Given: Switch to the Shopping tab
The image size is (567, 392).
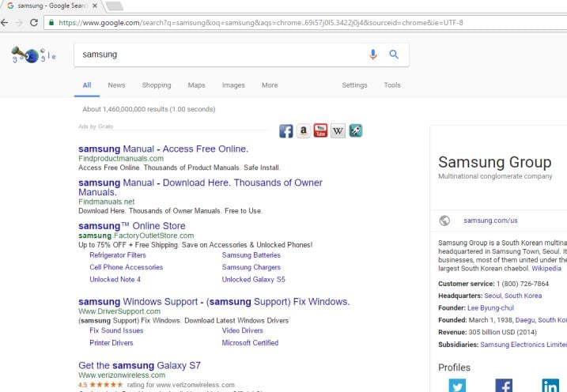Looking at the screenshot, I should (x=157, y=85).
